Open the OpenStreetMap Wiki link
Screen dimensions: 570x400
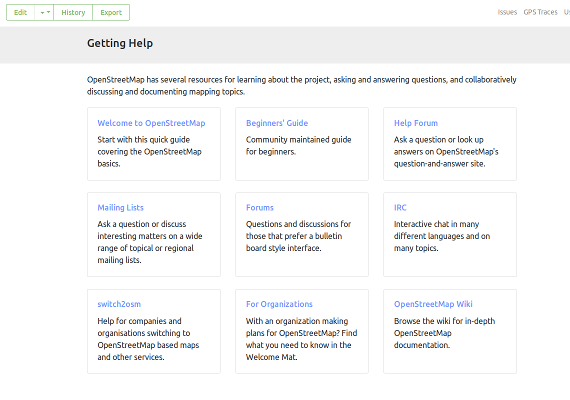[x=433, y=304]
